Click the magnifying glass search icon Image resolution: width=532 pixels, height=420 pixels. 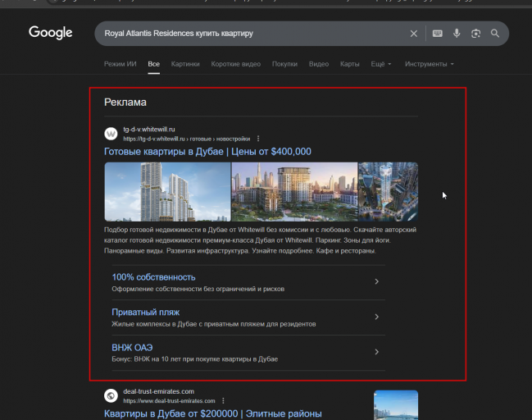495,34
